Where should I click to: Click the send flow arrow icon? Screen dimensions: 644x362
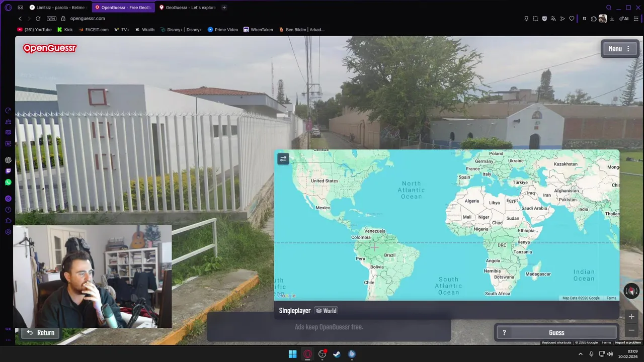point(562,19)
